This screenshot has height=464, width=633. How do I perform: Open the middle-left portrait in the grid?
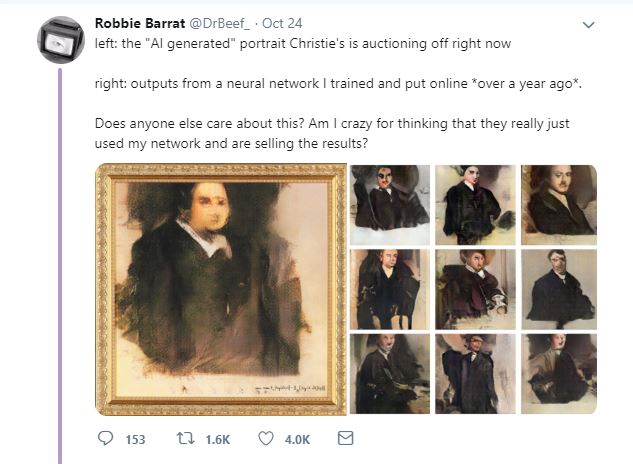click(391, 289)
